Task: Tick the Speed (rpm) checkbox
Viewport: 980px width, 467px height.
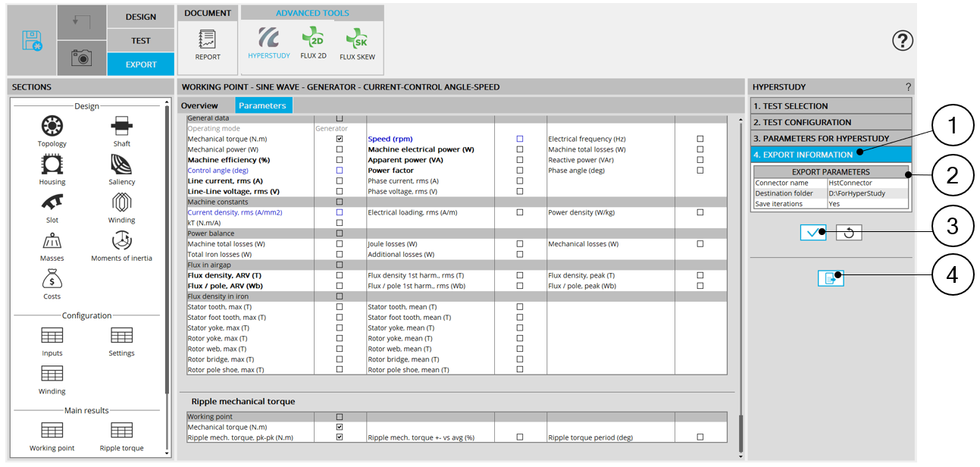Action: 520,139
